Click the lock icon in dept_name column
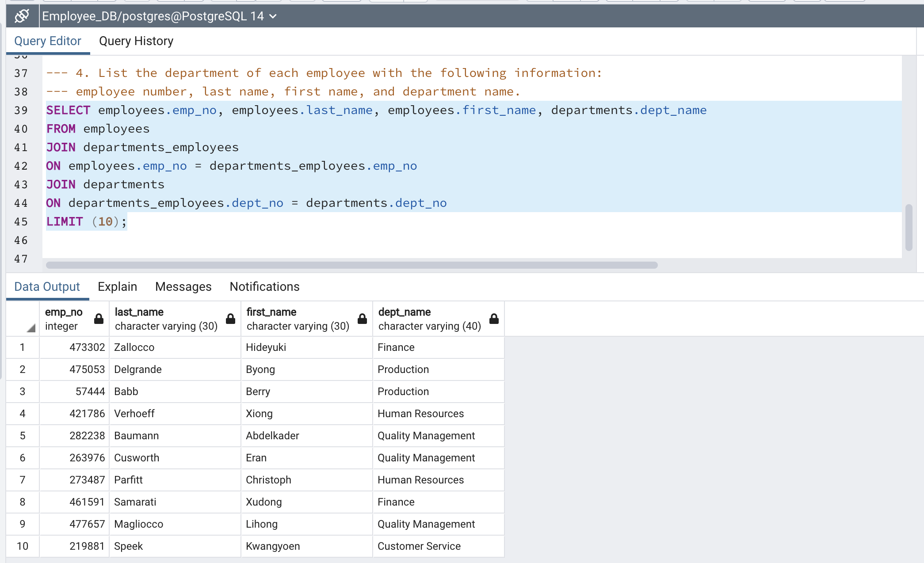 494,319
